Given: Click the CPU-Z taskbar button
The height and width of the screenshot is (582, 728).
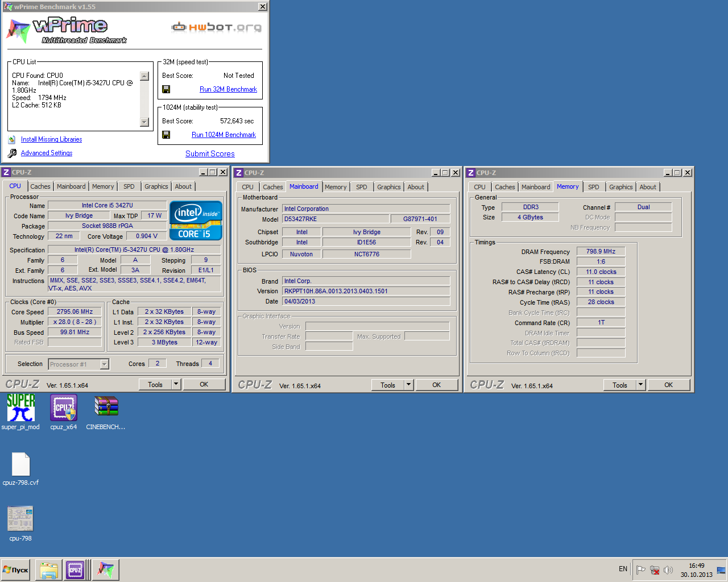Looking at the screenshot, I should point(75,570).
